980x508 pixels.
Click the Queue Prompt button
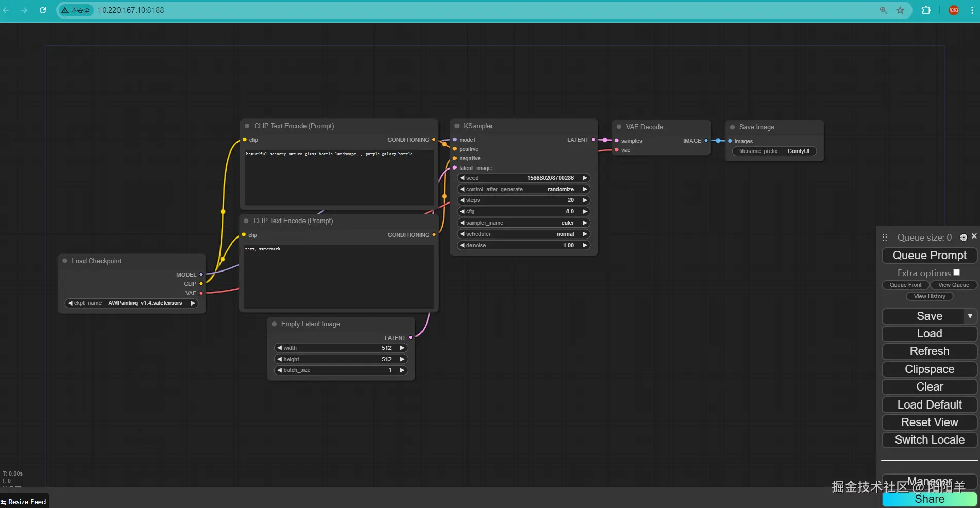pyautogui.click(x=930, y=256)
